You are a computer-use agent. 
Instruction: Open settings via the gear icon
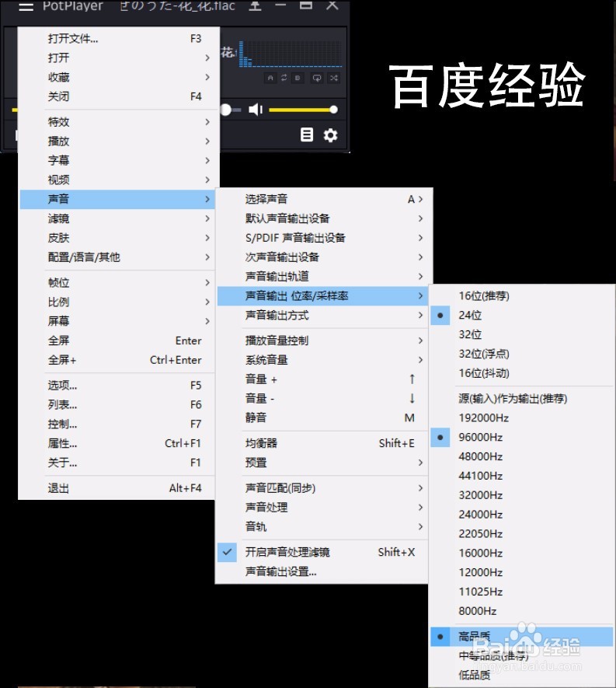(x=331, y=135)
